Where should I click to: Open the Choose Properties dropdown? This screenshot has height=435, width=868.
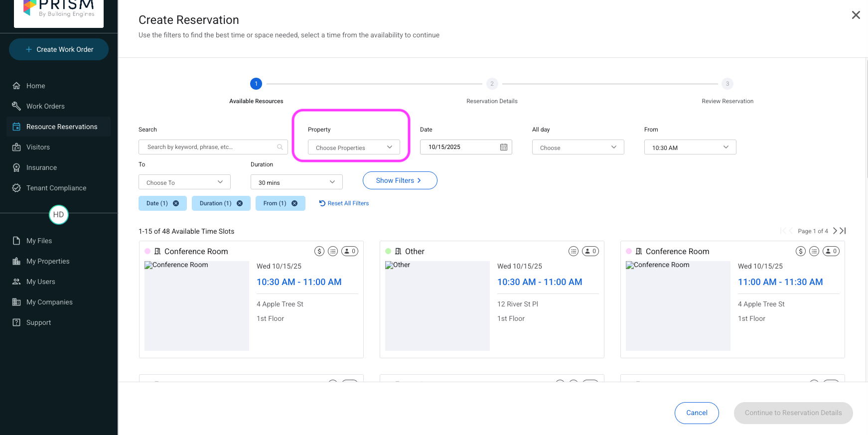point(354,147)
